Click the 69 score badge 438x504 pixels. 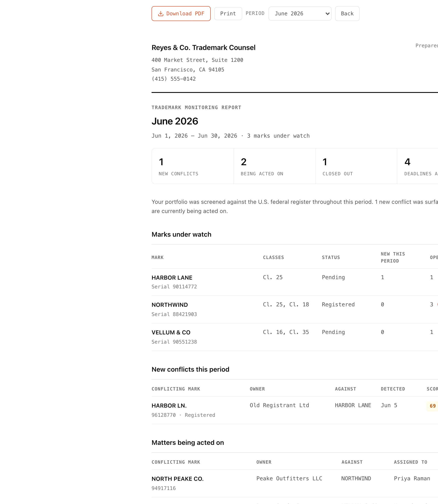pyautogui.click(x=432, y=406)
